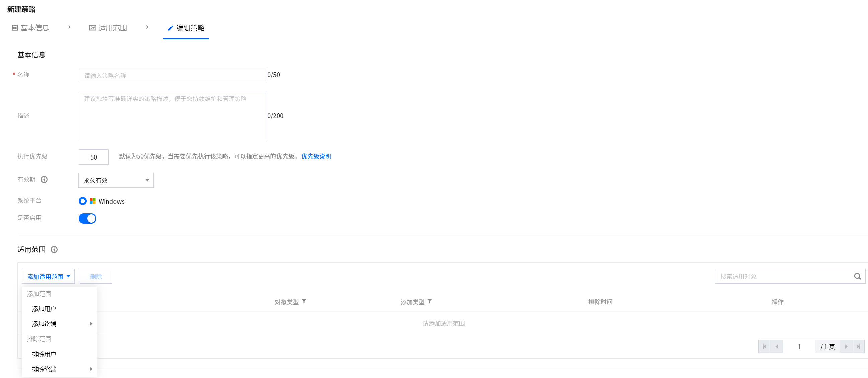This screenshot has height=378, width=868.
Task: Go to first page pagination icon
Action: tap(764, 346)
